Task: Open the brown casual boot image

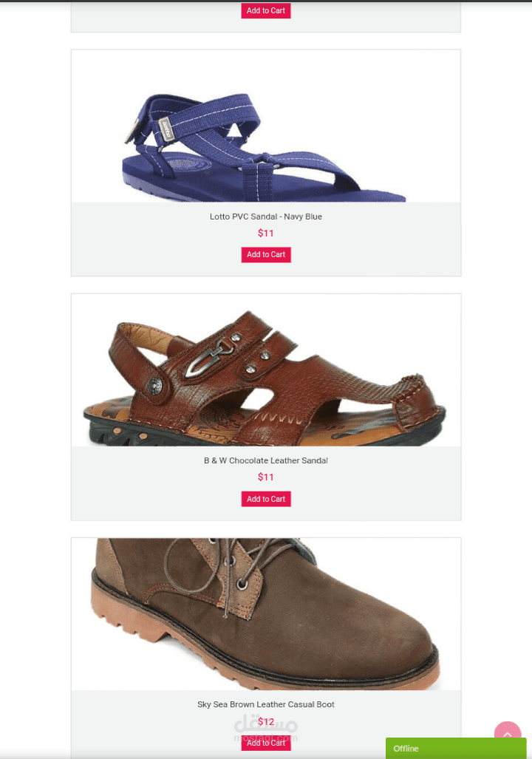Action: (x=266, y=614)
